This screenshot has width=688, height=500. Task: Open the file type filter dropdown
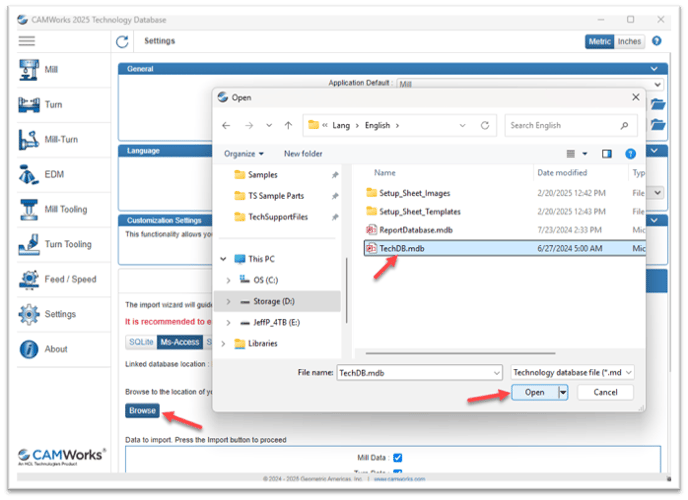(x=572, y=373)
